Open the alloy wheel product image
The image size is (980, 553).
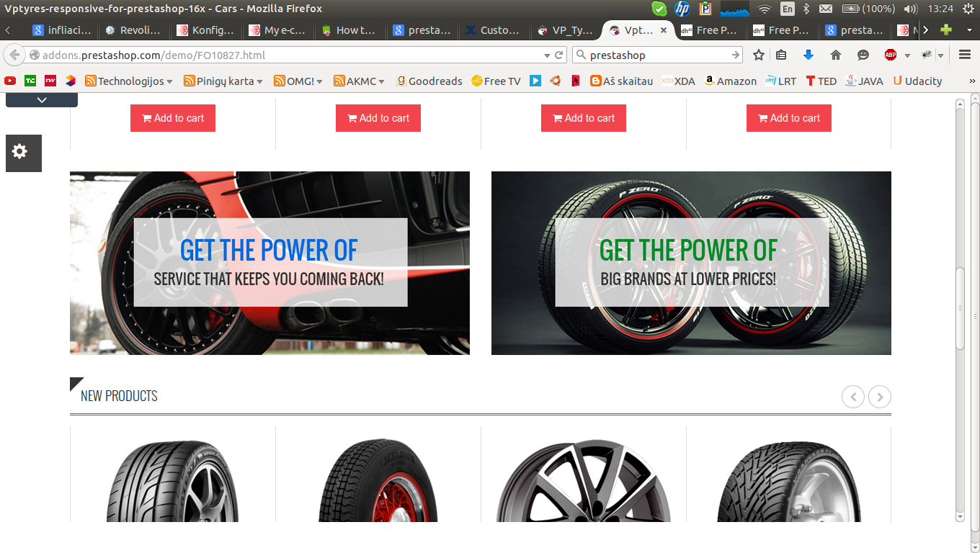(584, 481)
